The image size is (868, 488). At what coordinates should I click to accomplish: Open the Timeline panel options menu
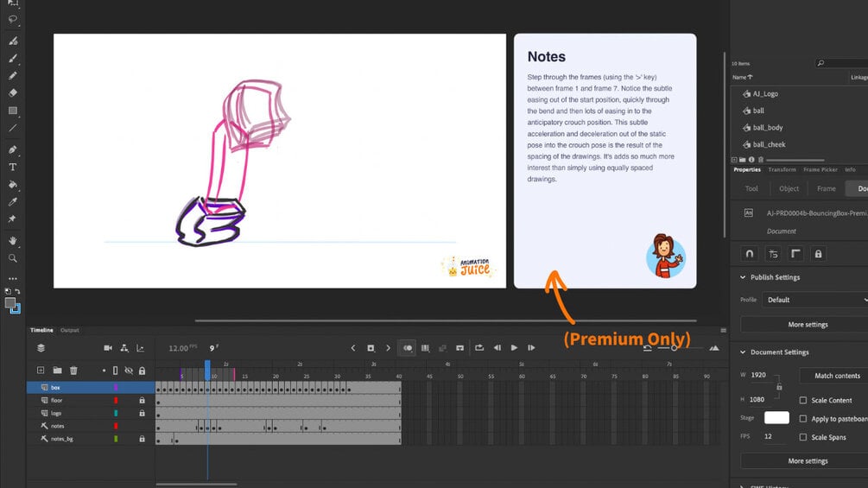point(723,330)
